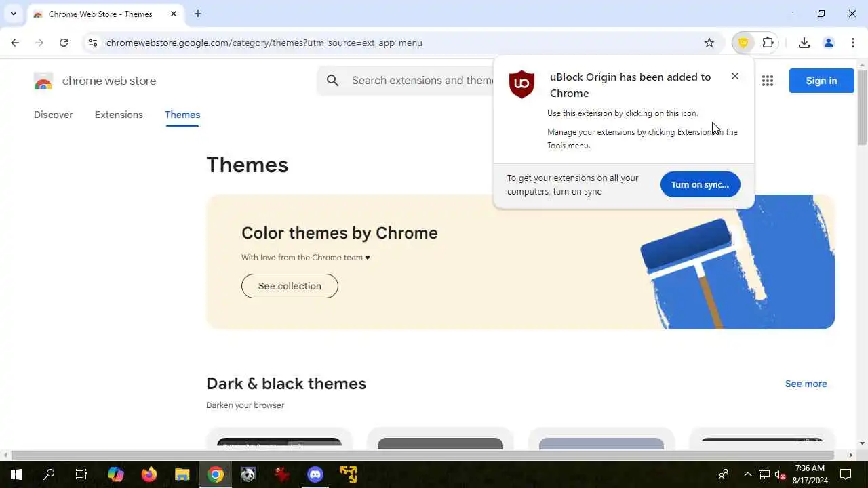Click the search magnifier icon
868x488 pixels.
pos(332,81)
